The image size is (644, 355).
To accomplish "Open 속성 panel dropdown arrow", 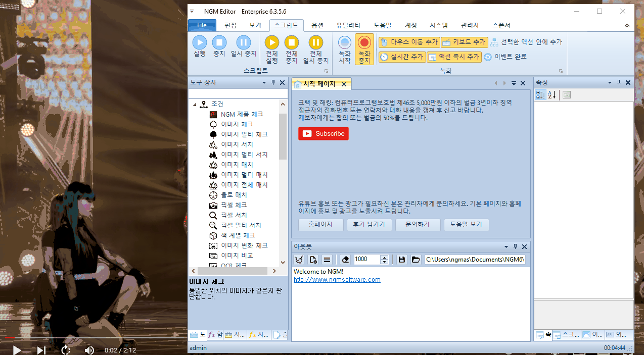I will click(x=610, y=83).
